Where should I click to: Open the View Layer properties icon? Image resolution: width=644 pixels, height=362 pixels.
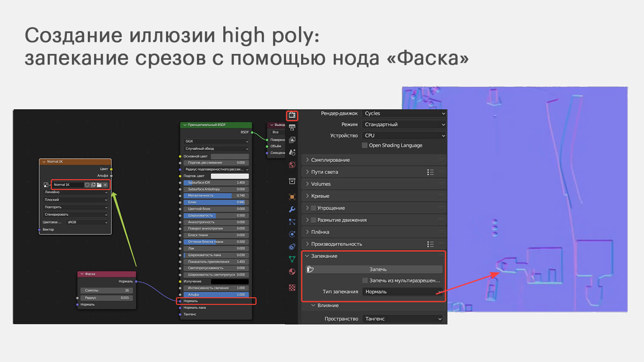tap(292, 140)
